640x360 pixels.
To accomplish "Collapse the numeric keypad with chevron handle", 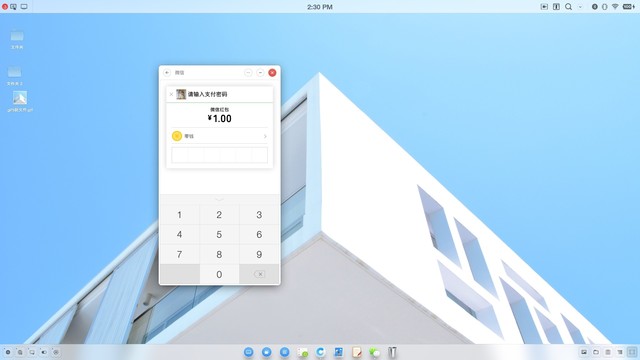I will [219, 199].
